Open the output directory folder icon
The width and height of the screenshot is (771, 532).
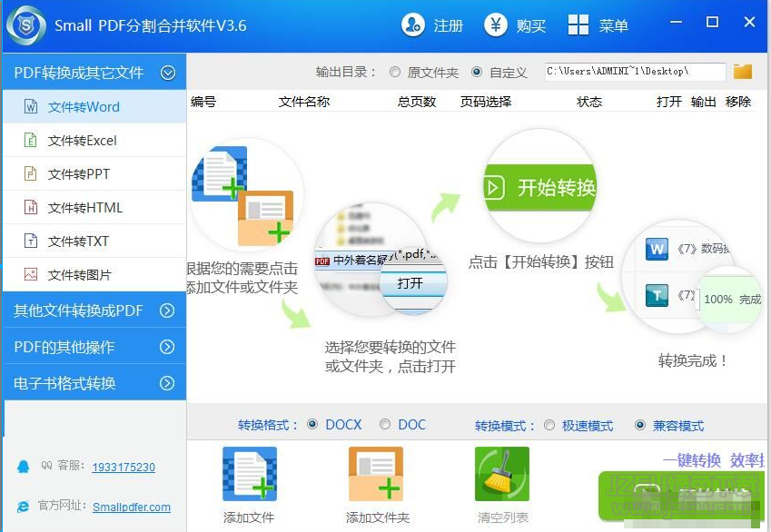[743, 71]
